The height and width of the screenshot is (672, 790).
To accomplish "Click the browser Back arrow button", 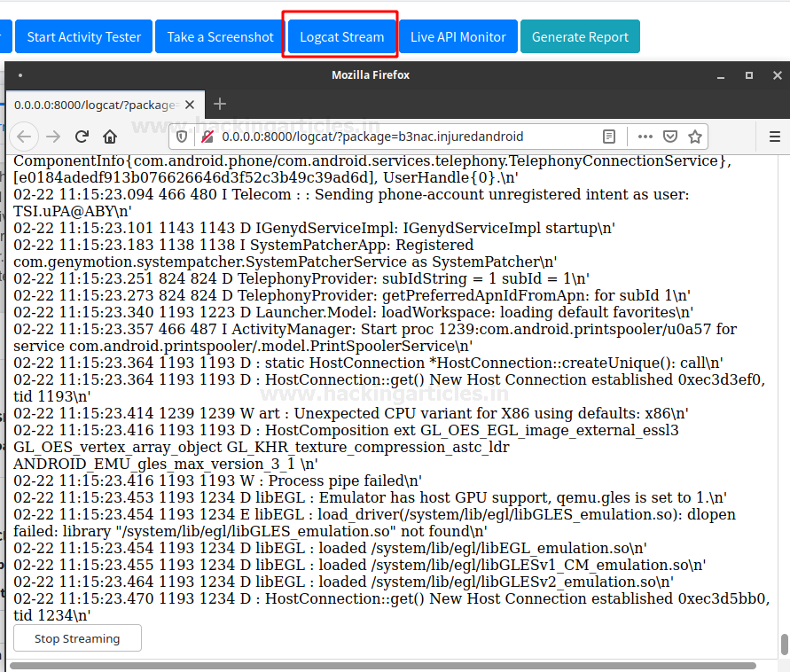I will point(24,137).
